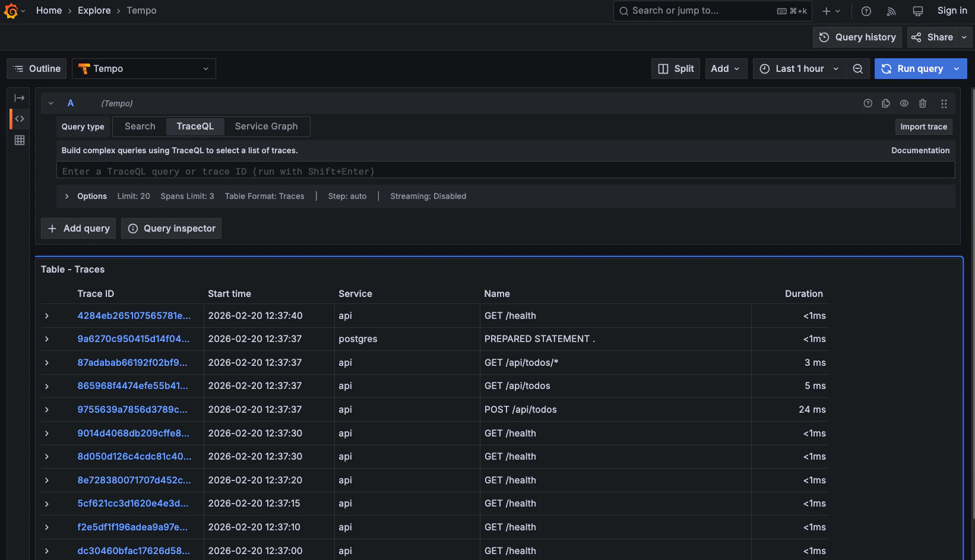Click the Duration column header
Screen dimensions: 975x560
pos(804,294)
